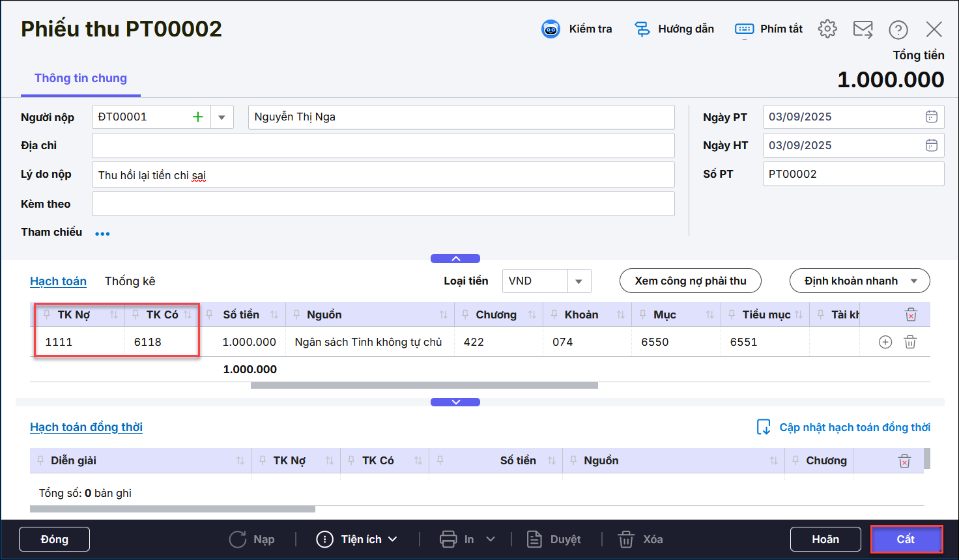Image resolution: width=959 pixels, height=560 pixels.
Task: Click green plus to add new payer
Action: tap(198, 117)
